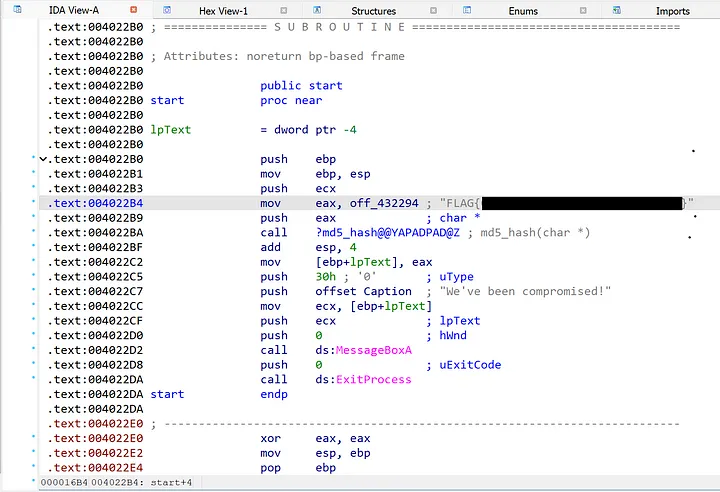Select the "We've been compromised!" string comment

[525, 291]
